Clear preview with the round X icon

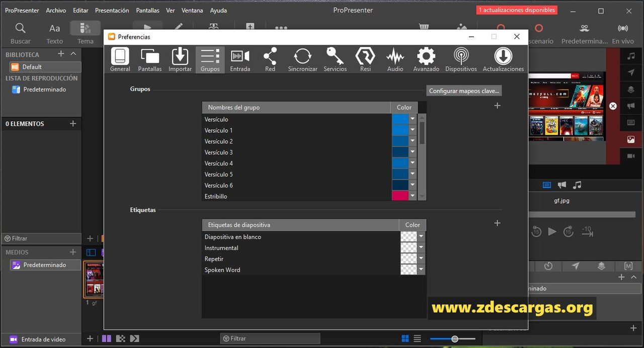pos(613,106)
